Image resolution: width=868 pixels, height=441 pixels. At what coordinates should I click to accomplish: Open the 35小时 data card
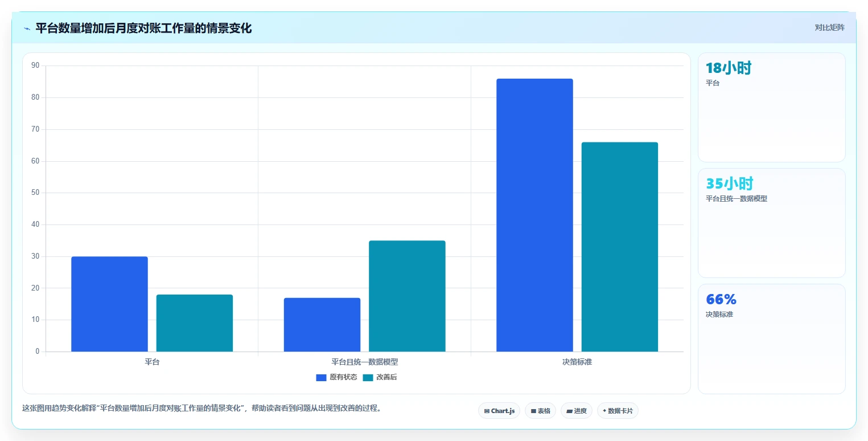(771, 223)
